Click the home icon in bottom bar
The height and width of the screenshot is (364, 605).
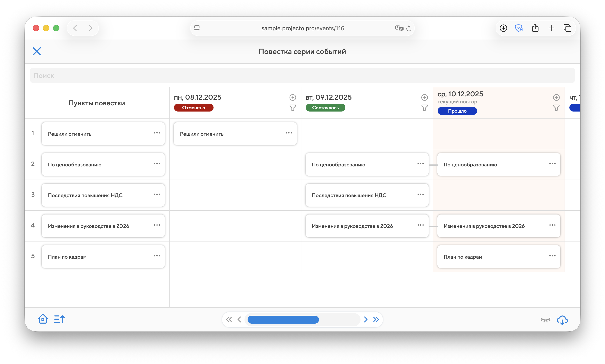click(43, 319)
